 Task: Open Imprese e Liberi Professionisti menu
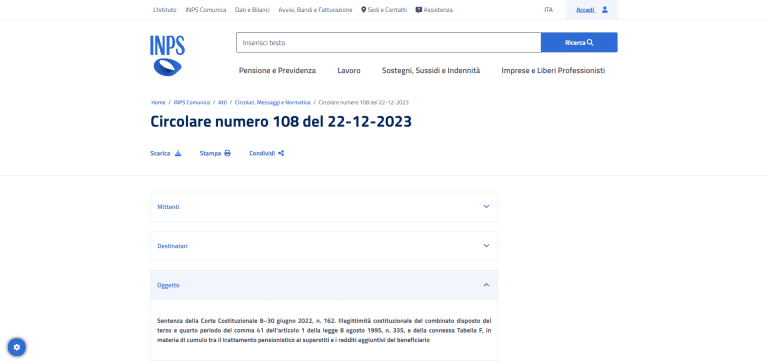click(x=553, y=71)
